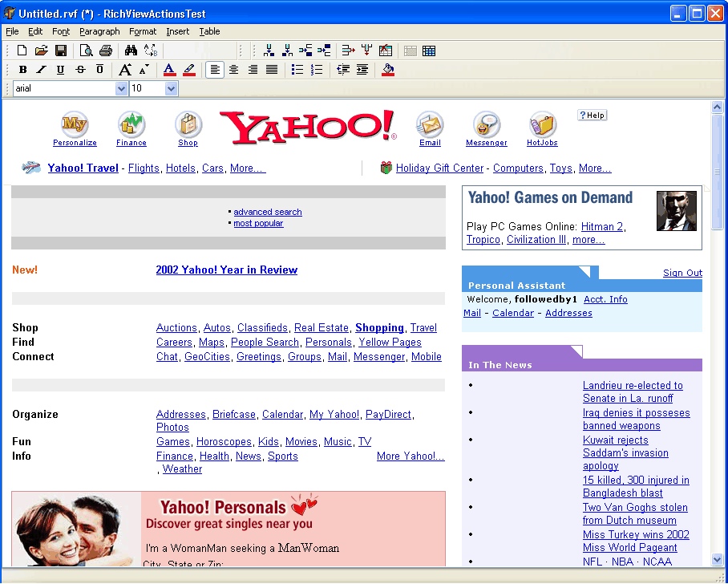Click the increase indent icon
728x584 pixels.
(x=362, y=70)
